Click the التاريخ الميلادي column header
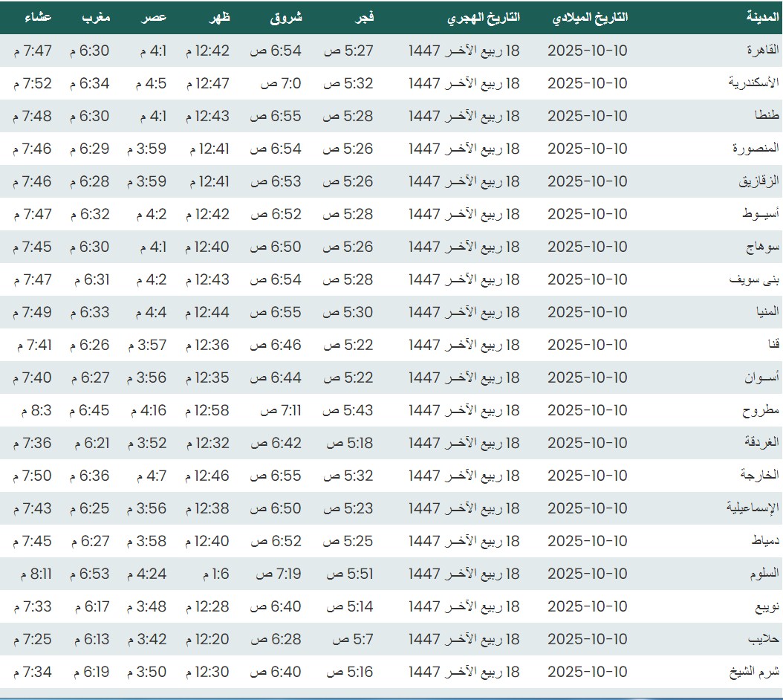783x700 pixels. (x=591, y=16)
